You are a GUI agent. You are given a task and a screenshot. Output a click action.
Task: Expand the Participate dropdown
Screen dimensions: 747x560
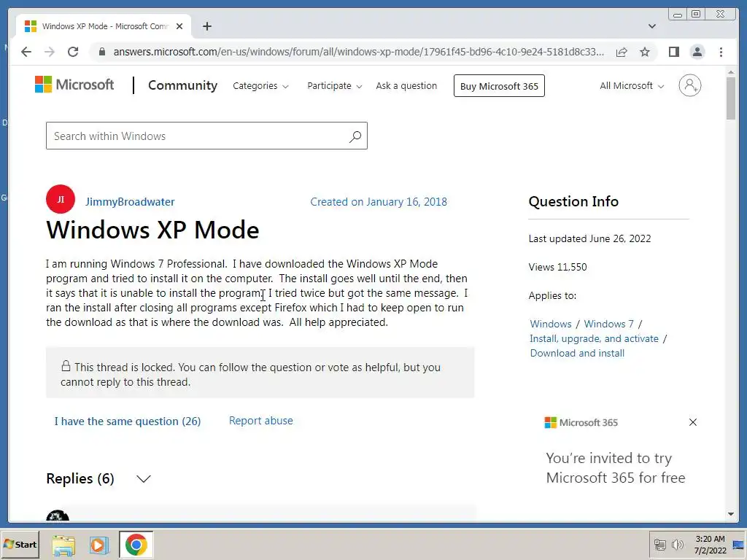pos(334,86)
